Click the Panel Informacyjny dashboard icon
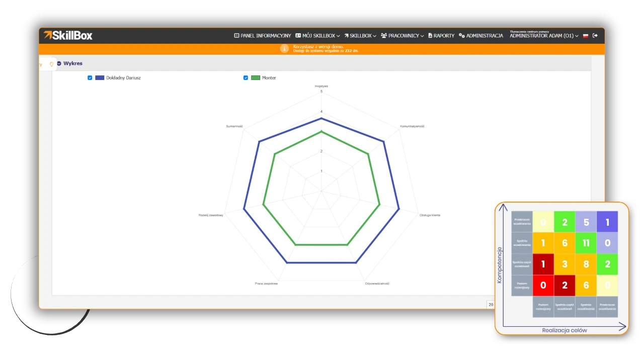 (236, 36)
